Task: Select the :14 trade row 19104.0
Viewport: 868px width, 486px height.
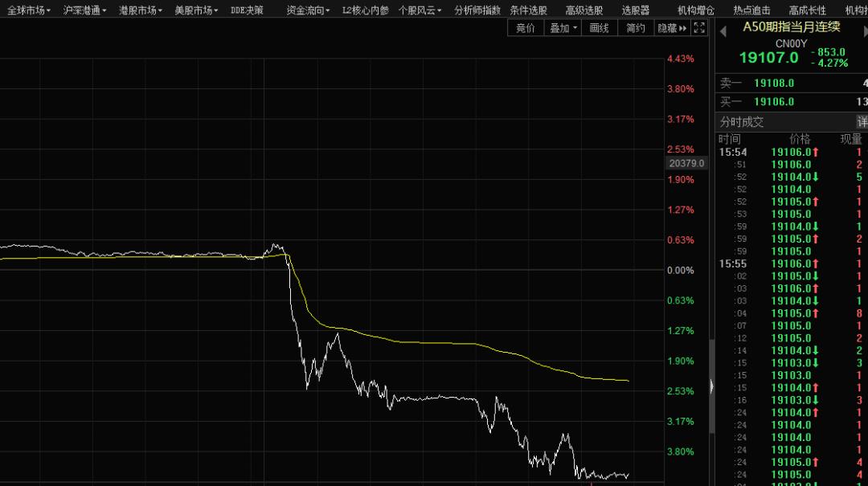Action: click(792, 350)
